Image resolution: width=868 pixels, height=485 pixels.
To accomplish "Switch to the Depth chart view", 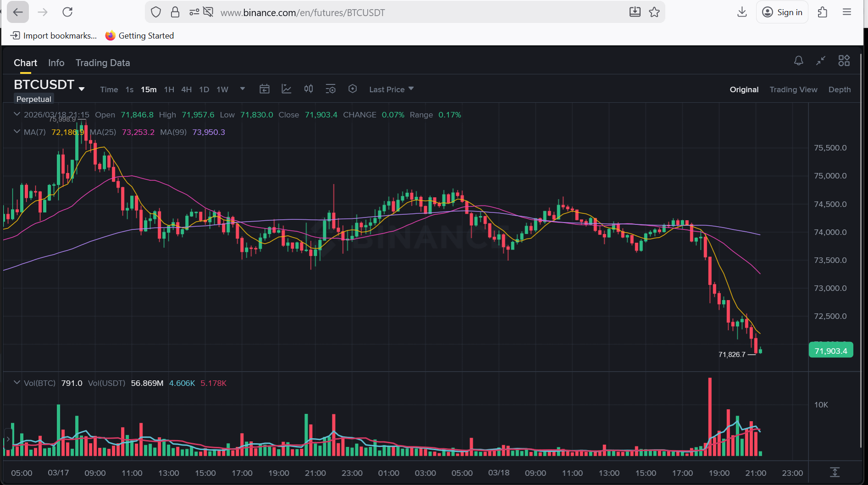I will point(840,89).
